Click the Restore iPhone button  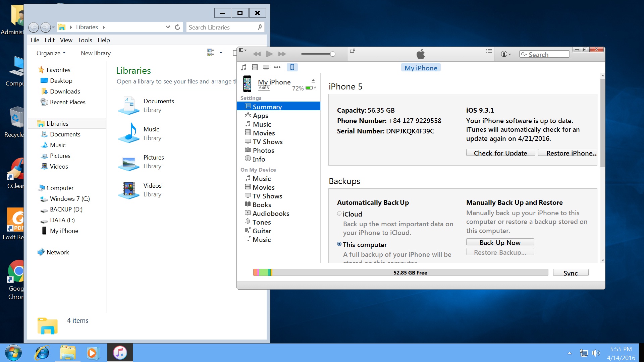click(568, 153)
